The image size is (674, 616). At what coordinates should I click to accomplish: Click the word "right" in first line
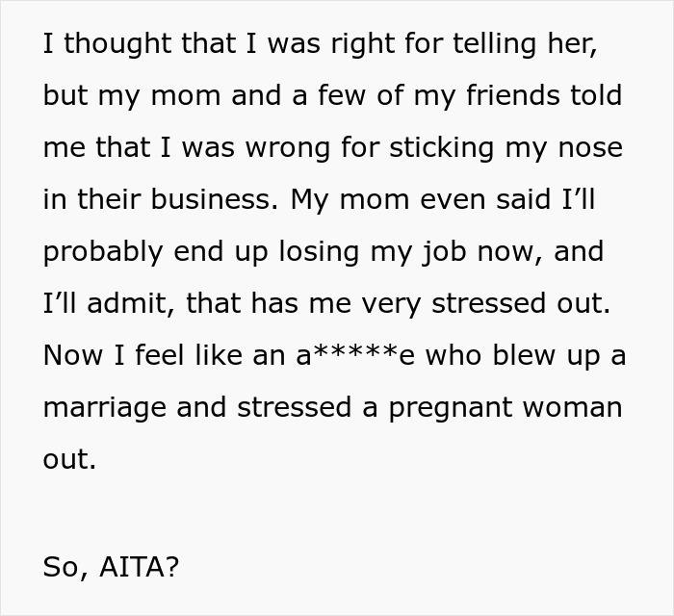[x=362, y=44]
